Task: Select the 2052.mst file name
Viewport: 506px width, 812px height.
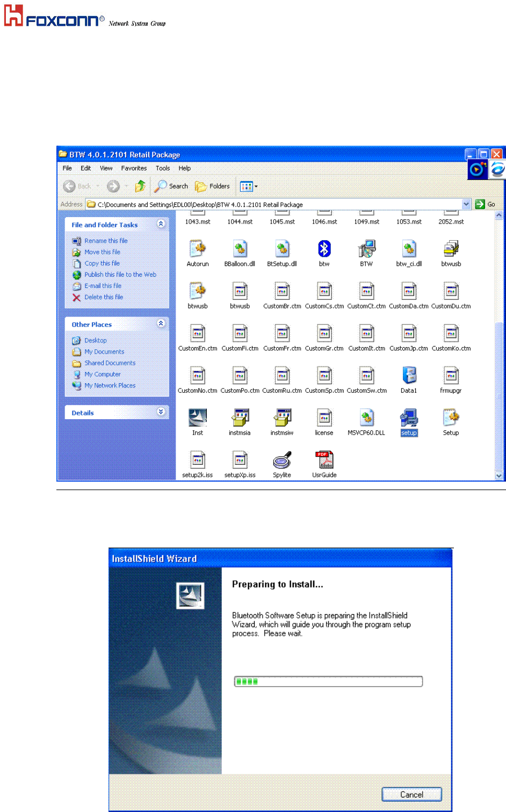Action: click(x=451, y=222)
